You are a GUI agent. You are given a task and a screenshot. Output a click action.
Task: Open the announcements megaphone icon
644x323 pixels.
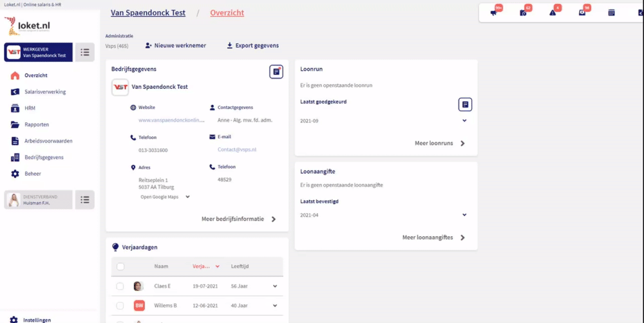pos(494,12)
